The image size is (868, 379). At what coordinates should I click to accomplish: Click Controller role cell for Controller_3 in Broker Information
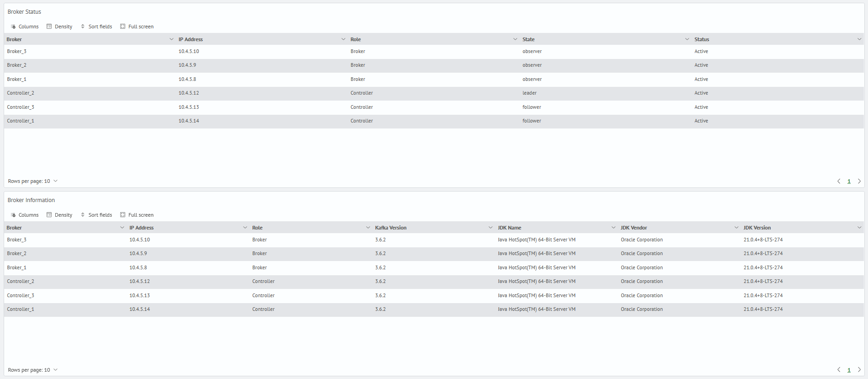263,295
